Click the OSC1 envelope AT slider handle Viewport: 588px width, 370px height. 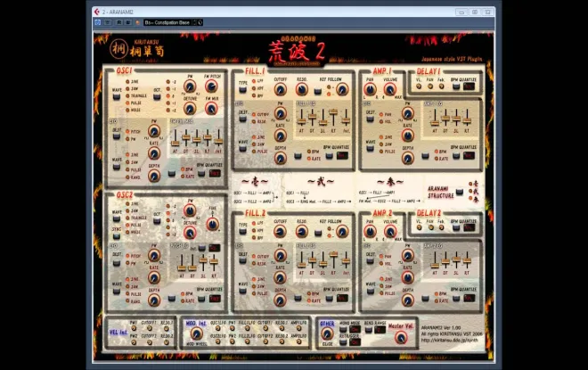[176, 143]
